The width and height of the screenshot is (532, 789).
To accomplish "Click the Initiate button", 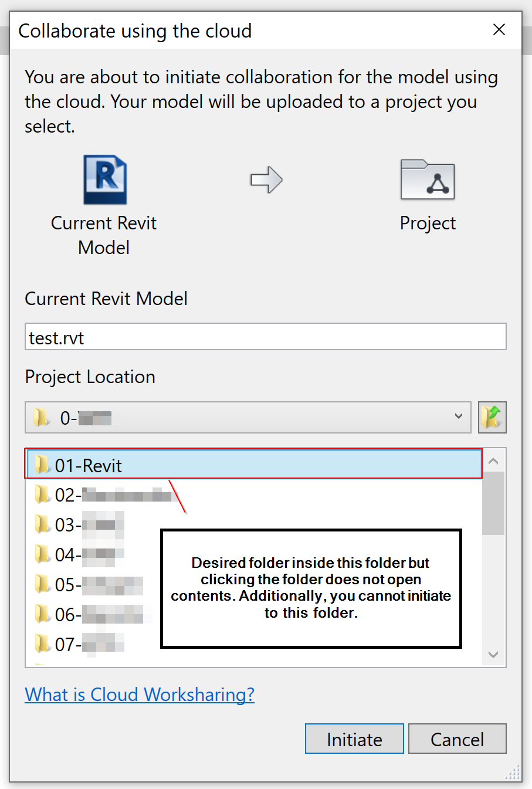I will pyautogui.click(x=354, y=739).
